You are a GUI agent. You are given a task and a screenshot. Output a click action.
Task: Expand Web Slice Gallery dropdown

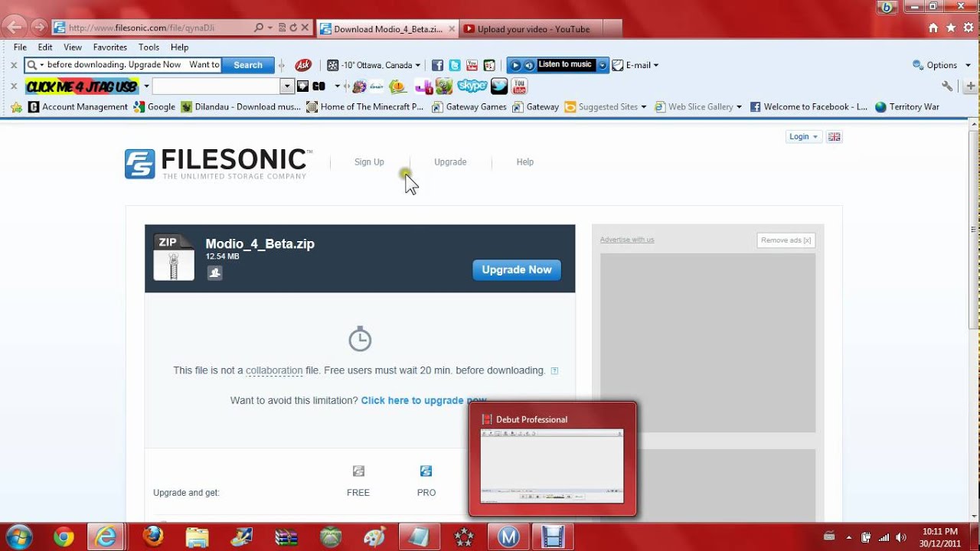pyautogui.click(x=739, y=107)
